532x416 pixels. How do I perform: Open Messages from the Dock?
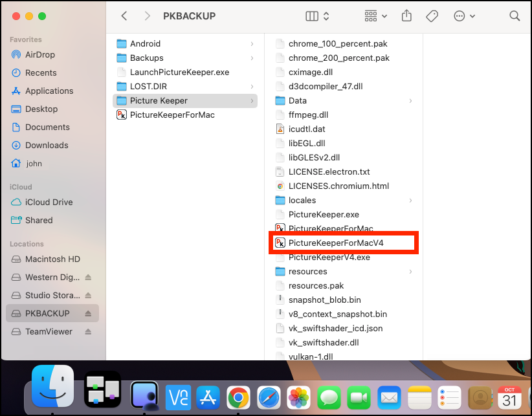(329, 397)
